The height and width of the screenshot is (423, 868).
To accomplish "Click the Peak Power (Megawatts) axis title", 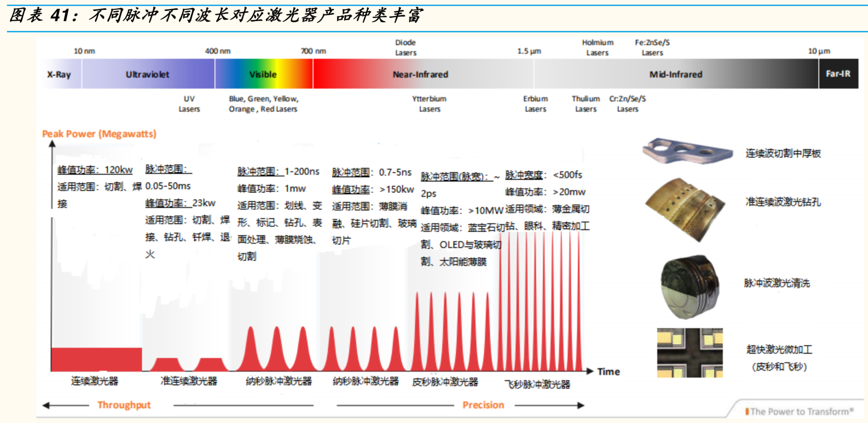I will [99, 134].
